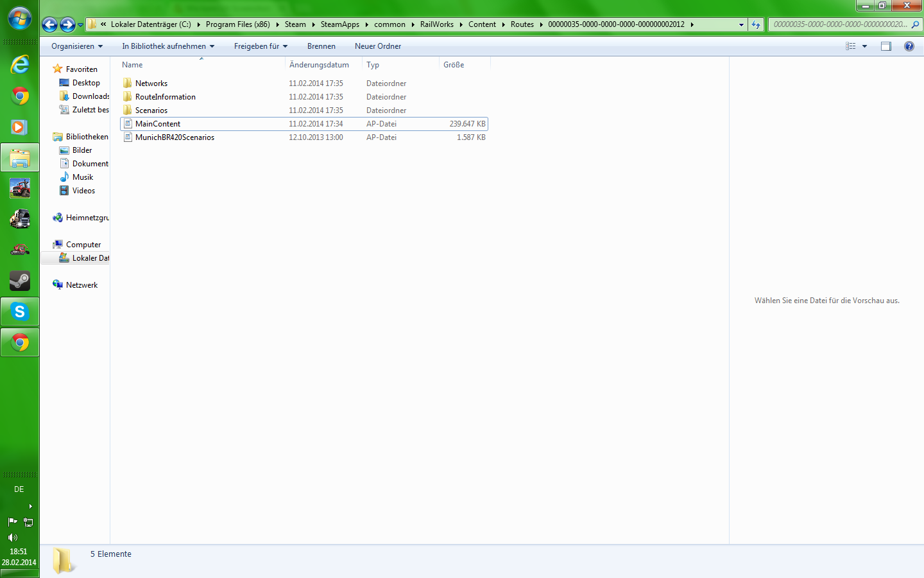
Task: Refresh the folder via address bar refresh icon
Action: click(x=756, y=24)
